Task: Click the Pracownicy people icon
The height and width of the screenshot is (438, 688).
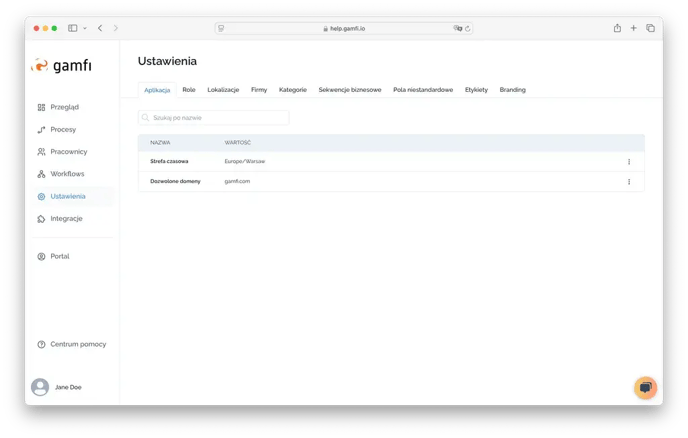Action: (x=41, y=152)
